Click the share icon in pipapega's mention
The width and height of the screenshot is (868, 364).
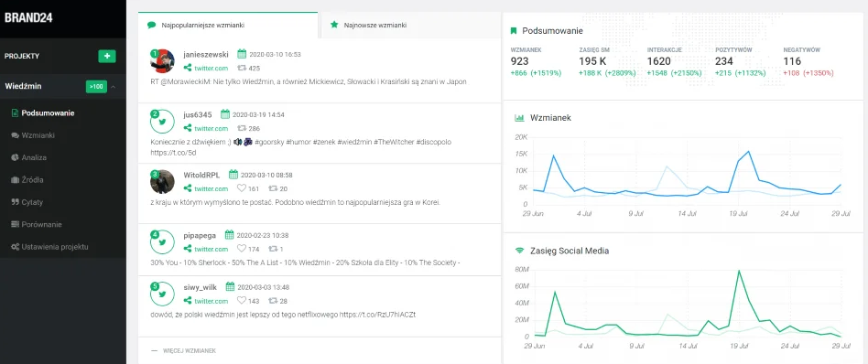188,249
